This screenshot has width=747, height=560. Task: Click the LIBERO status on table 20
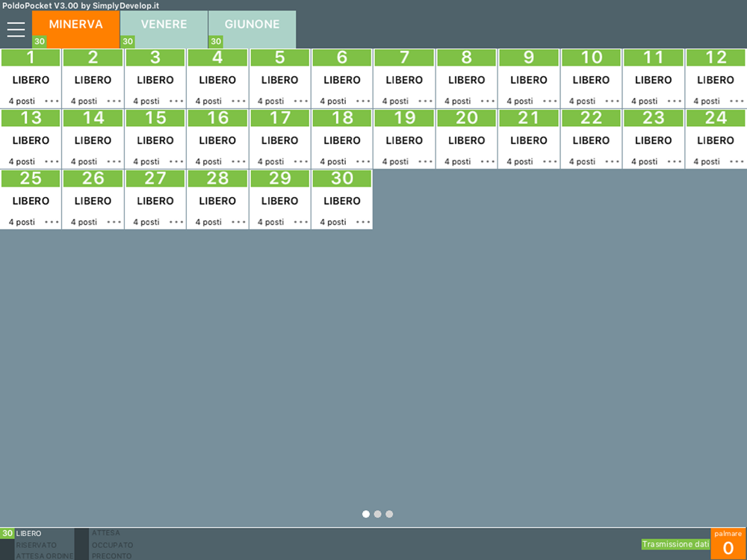[x=466, y=140]
